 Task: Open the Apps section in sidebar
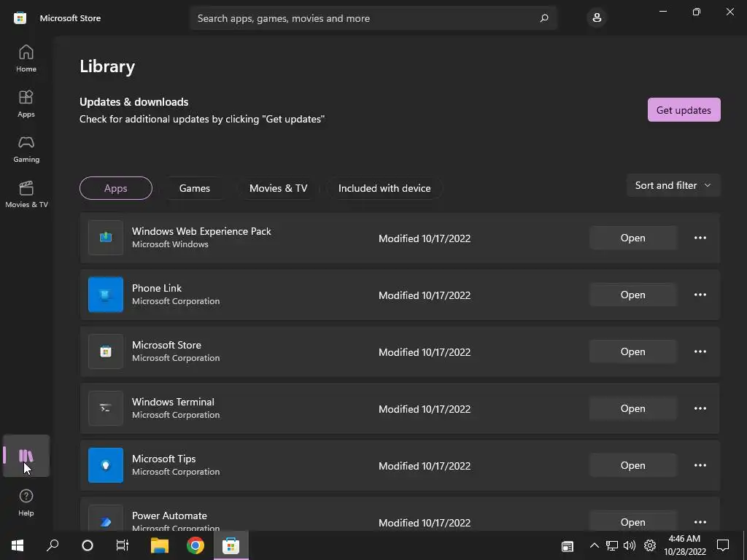(x=26, y=104)
